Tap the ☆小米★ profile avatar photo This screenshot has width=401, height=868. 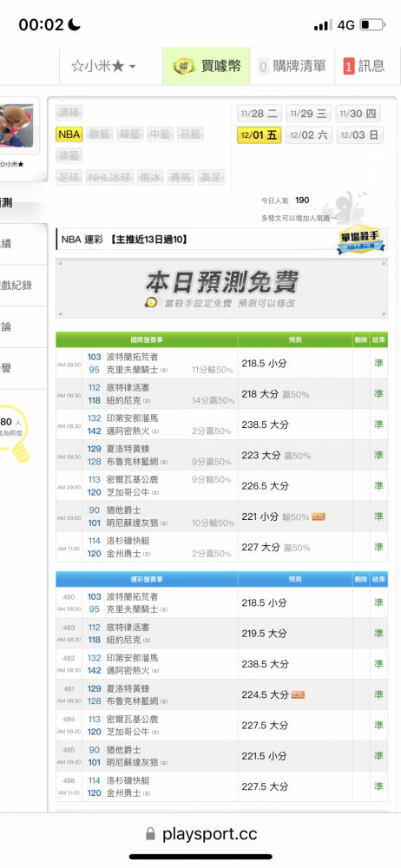(x=16, y=125)
